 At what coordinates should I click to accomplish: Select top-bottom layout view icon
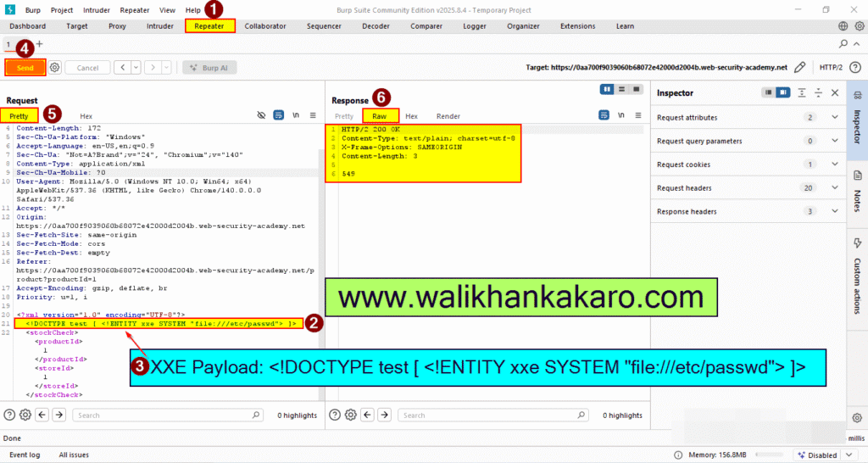point(621,89)
